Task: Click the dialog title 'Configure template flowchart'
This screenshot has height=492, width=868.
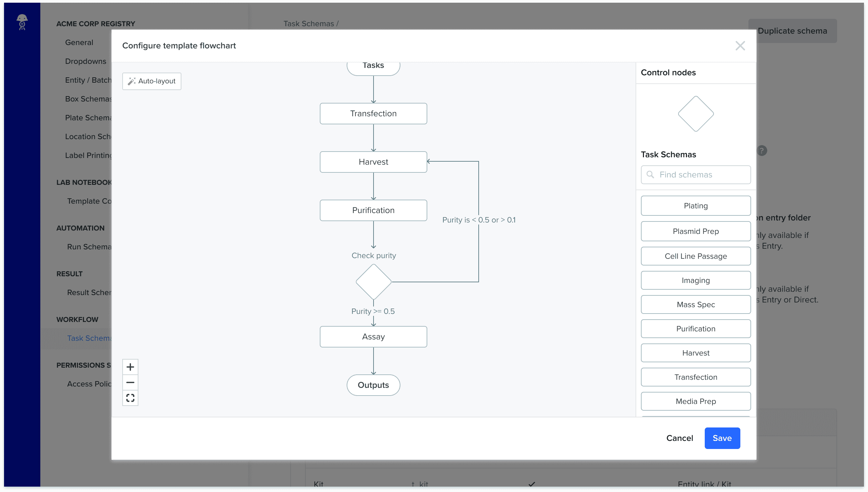Action: point(179,46)
